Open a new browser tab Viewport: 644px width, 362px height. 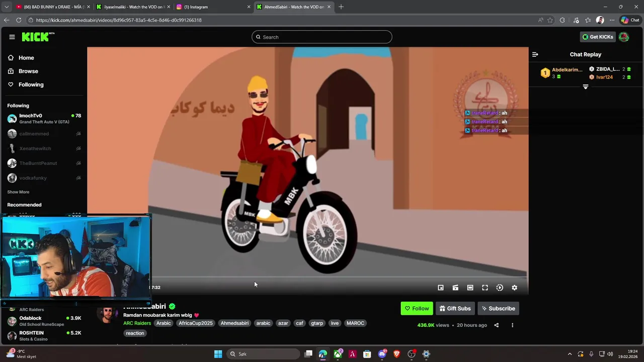point(341,7)
